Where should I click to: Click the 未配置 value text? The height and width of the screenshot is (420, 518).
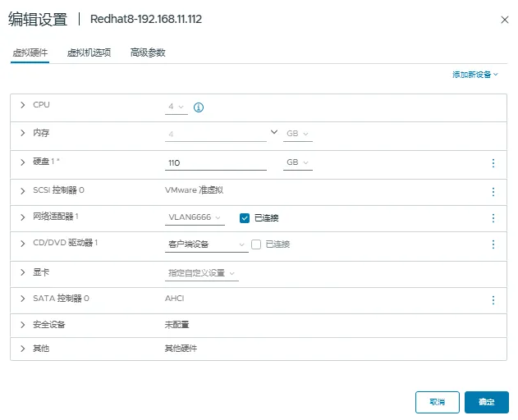point(176,325)
